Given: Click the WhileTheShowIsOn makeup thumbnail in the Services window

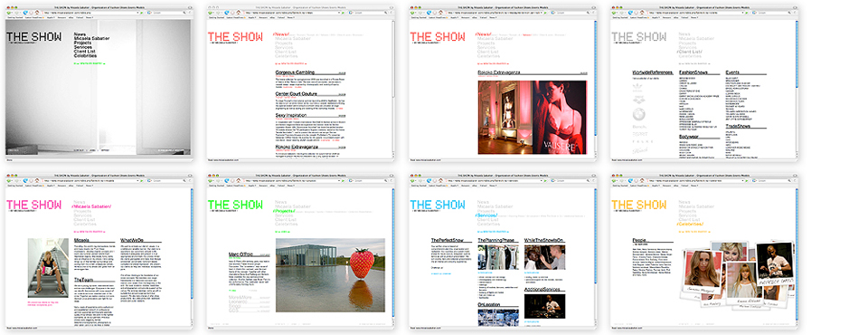Looking at the screenshot, I should (544, 257).
